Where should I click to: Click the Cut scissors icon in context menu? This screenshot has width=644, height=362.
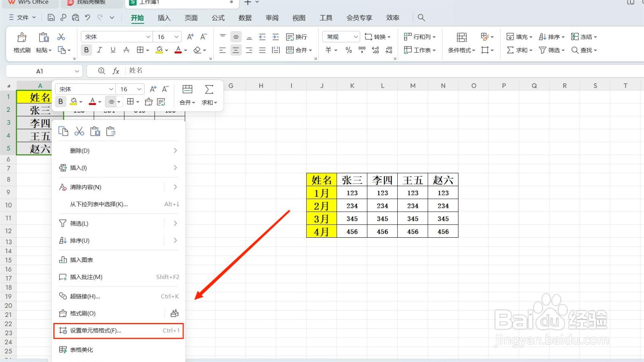pyautogui.click(x=79, y=131)
